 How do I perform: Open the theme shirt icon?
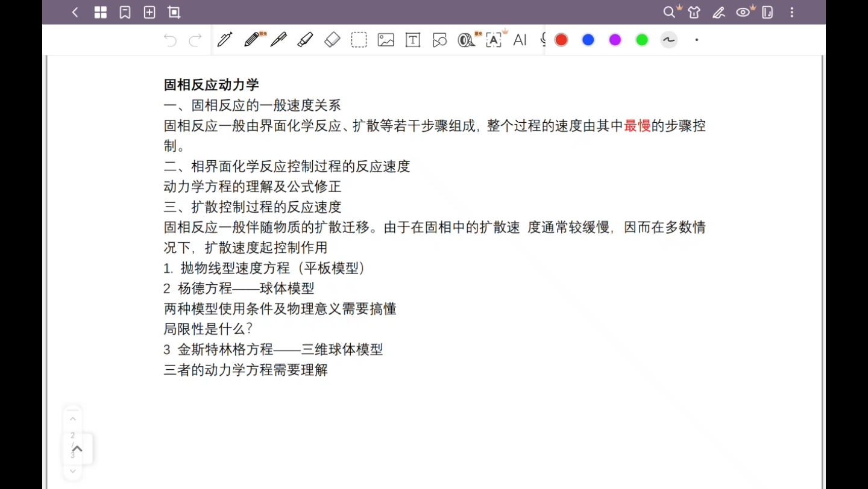[694, 12]
